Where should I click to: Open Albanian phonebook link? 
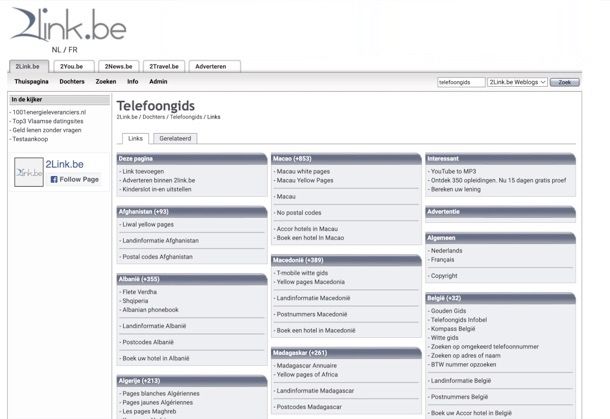151,310
